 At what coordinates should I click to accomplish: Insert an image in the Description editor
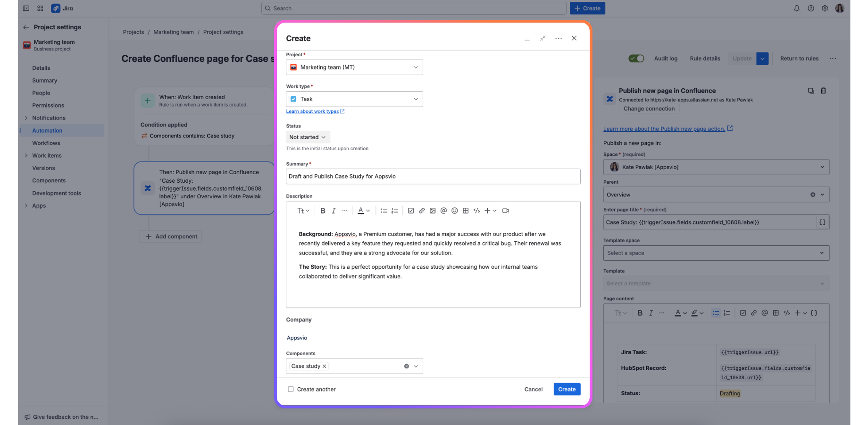pos(433,211)
